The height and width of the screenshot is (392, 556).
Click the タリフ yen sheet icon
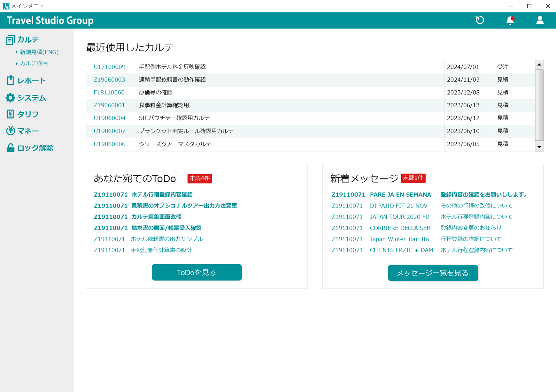(x=10, y=114)
